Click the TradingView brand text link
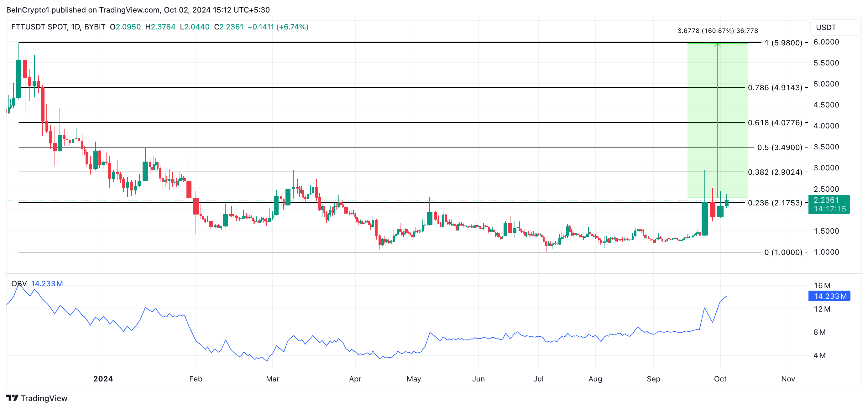The height and width of the screenshot is (409, 868). click(x=44, y=398)
